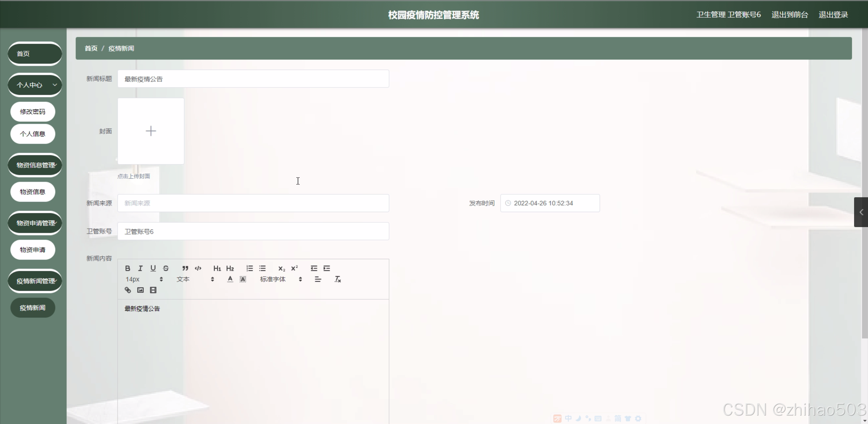
Task: Insert hyperlink via link icon
Action: pyautogui.click(x=128, y=290)
